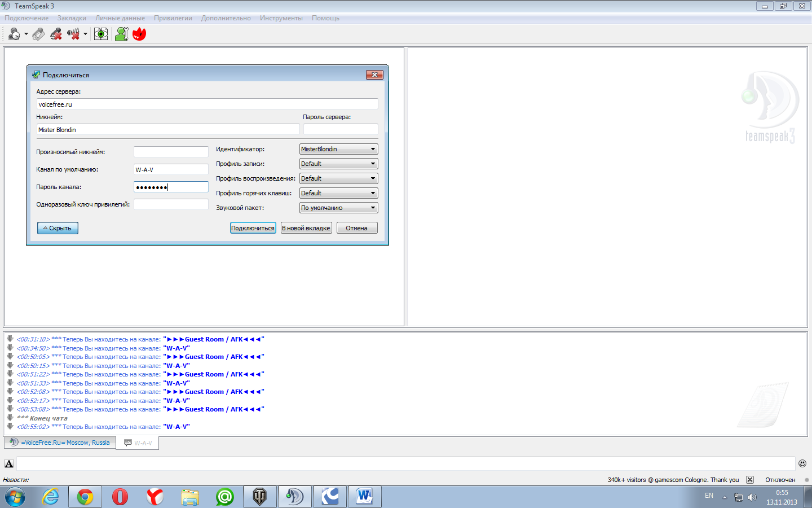Screen dimensions: 812x508
Task: Click the network tray icon
Action: tap(739, 497)
